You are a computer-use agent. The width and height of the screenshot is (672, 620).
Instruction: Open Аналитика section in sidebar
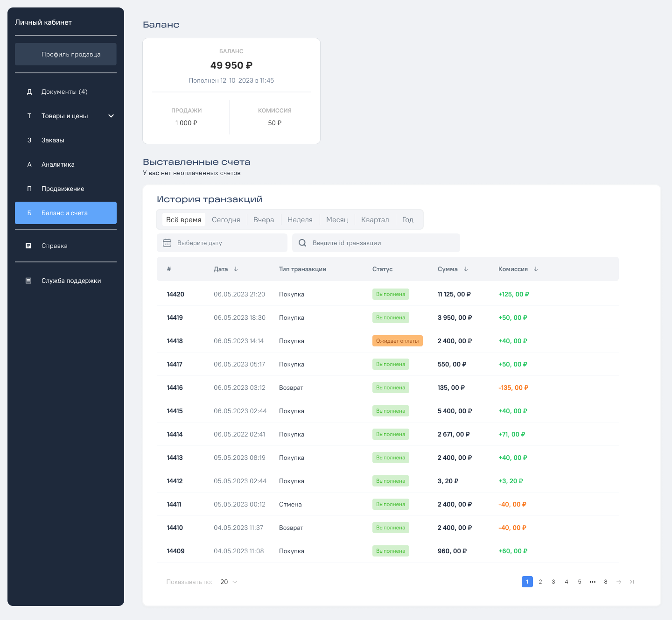(58, 164)
